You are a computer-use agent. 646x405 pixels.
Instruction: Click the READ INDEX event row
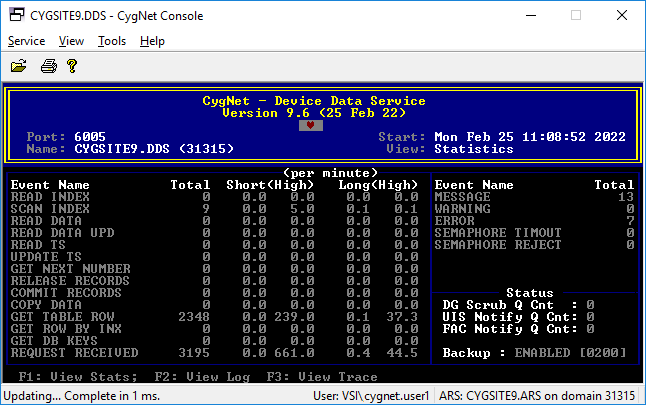(214, 197)
